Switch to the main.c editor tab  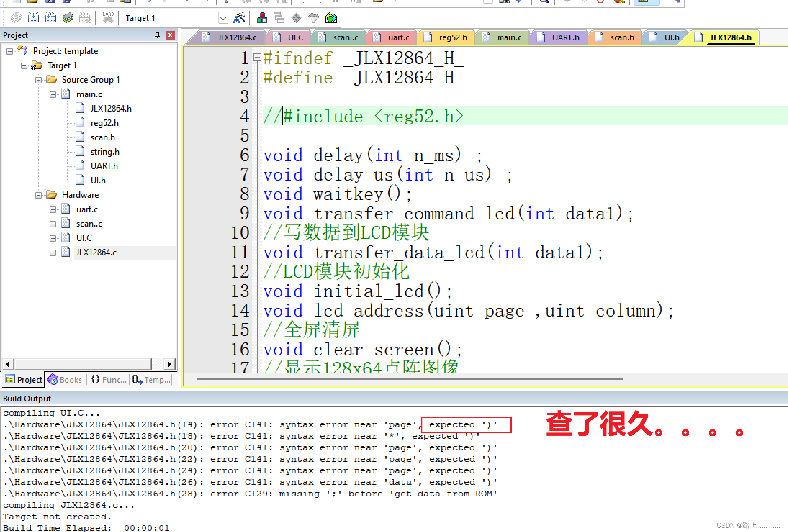tap(509, 37)
